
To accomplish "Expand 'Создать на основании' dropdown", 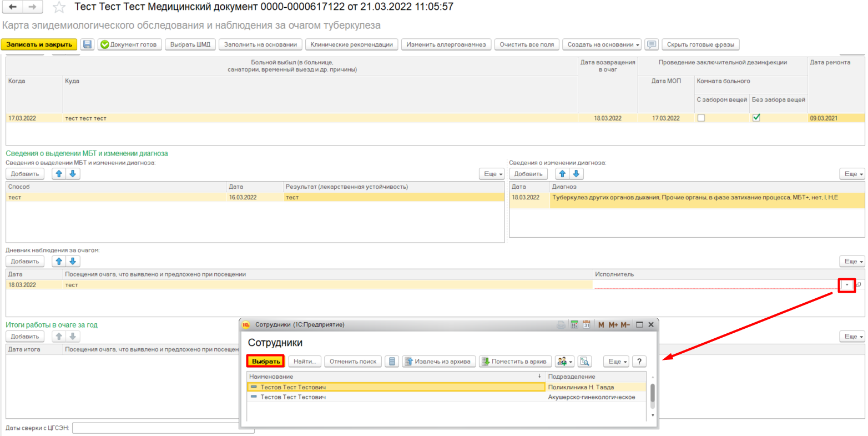I will [602, 44].
